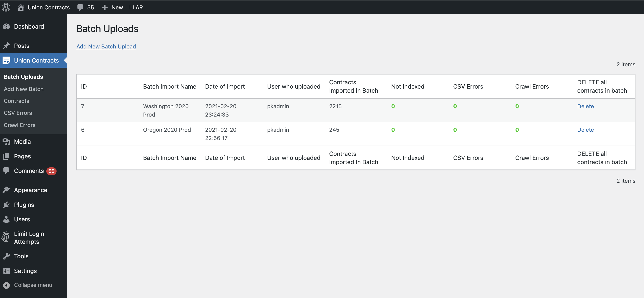
Task: Click the 245 contracts imported value
Action: pyautogui.click(x=334, y=130)
